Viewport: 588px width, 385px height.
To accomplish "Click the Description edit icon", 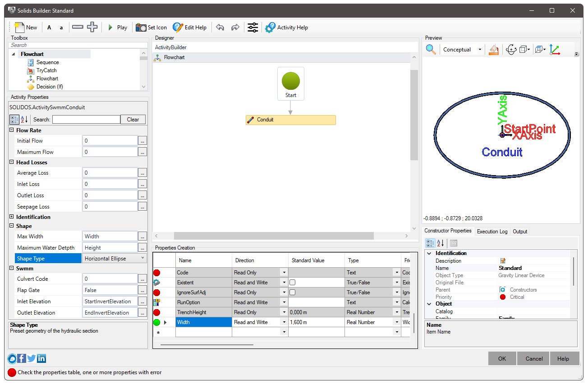I will pos(502,261).
